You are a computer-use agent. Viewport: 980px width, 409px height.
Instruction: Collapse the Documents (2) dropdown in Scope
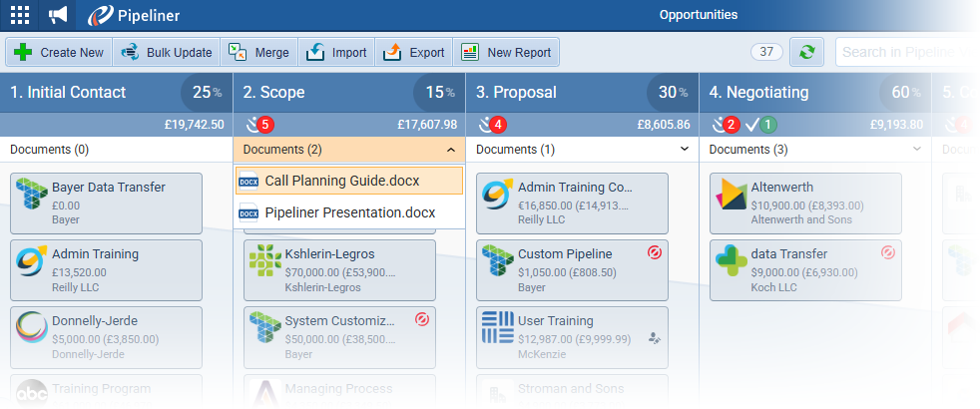coord(349,150)
